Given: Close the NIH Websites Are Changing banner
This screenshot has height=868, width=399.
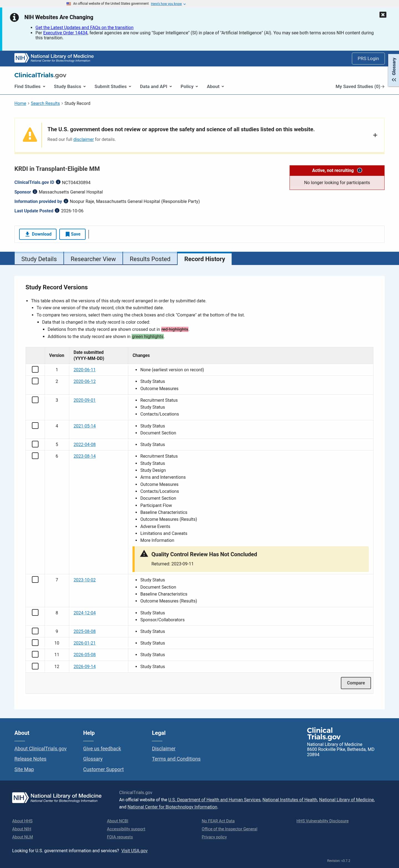Looking at the screenshot, I should (x=382, y=14).
